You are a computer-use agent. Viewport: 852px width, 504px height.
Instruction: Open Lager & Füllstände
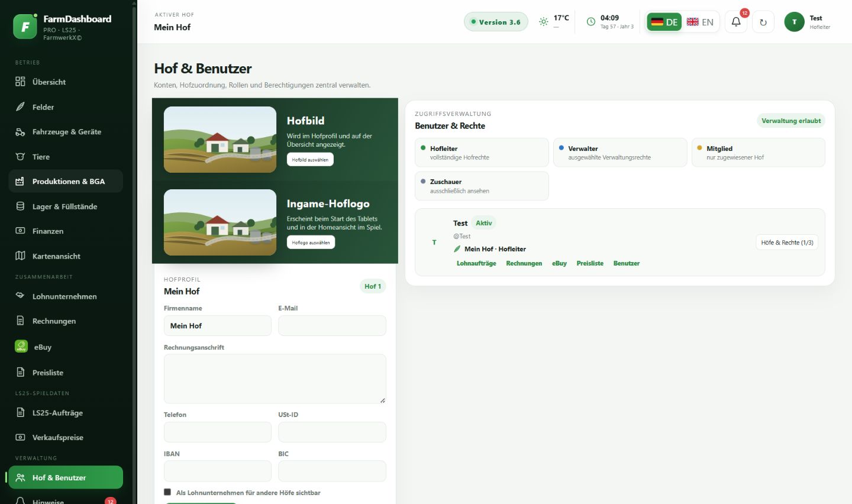[66, 206]
